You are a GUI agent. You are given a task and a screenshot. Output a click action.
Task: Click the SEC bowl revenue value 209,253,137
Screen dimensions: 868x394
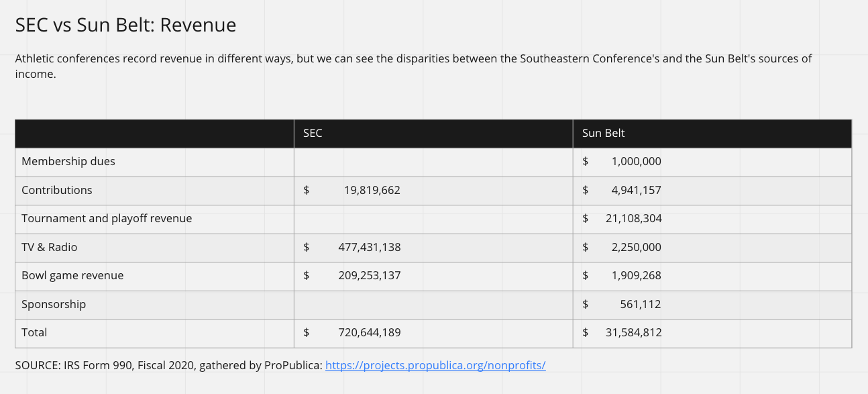(369, 276)
